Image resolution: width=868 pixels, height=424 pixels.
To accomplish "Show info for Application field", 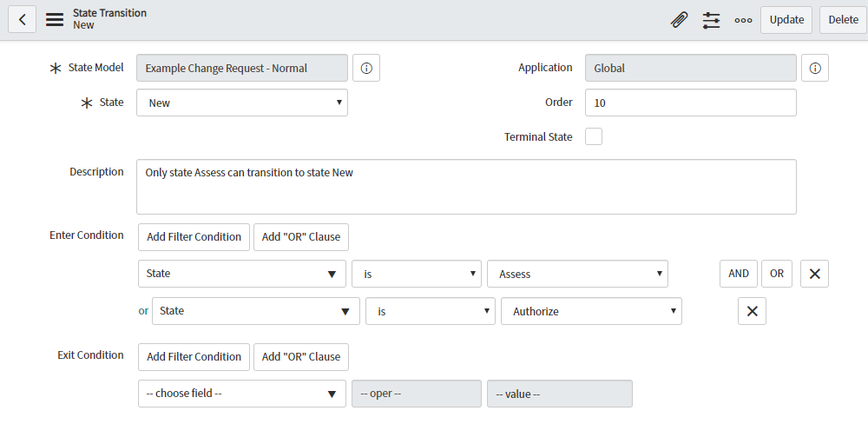I will tap(815, 68).
